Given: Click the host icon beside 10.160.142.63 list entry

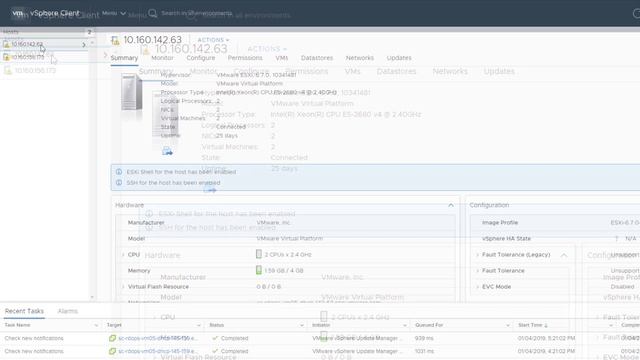Looking at the screenshot, I should (x=6, y=44).
